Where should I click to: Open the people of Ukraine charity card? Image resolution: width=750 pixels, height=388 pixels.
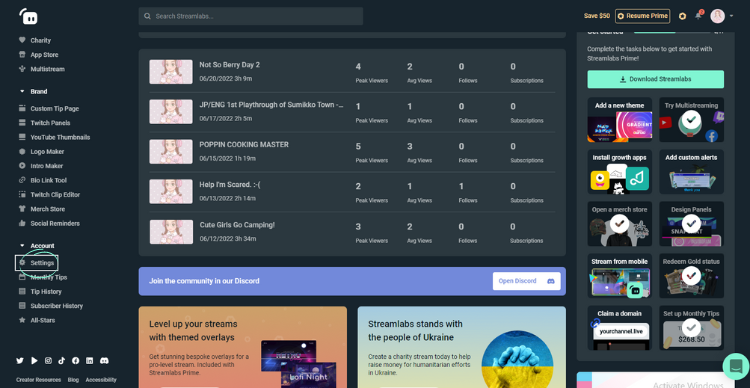click(x=462, y=347)
